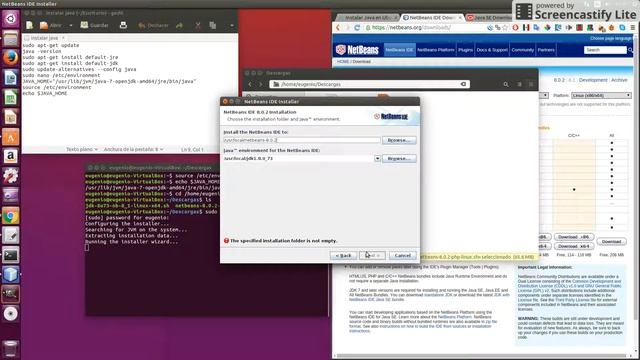Open 'Community' site menu item
Image resolution: width=640 pixels, height=360 pixels.
(x=522, y=50)
